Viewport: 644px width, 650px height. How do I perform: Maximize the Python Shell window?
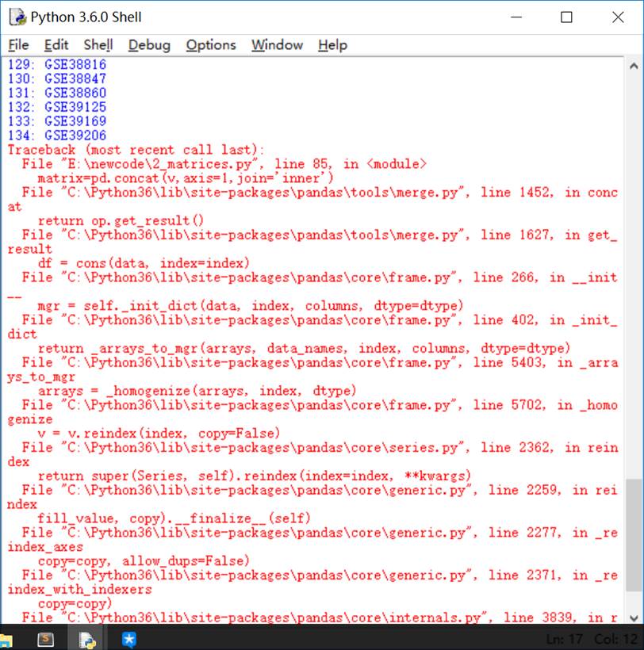point(566,17)
